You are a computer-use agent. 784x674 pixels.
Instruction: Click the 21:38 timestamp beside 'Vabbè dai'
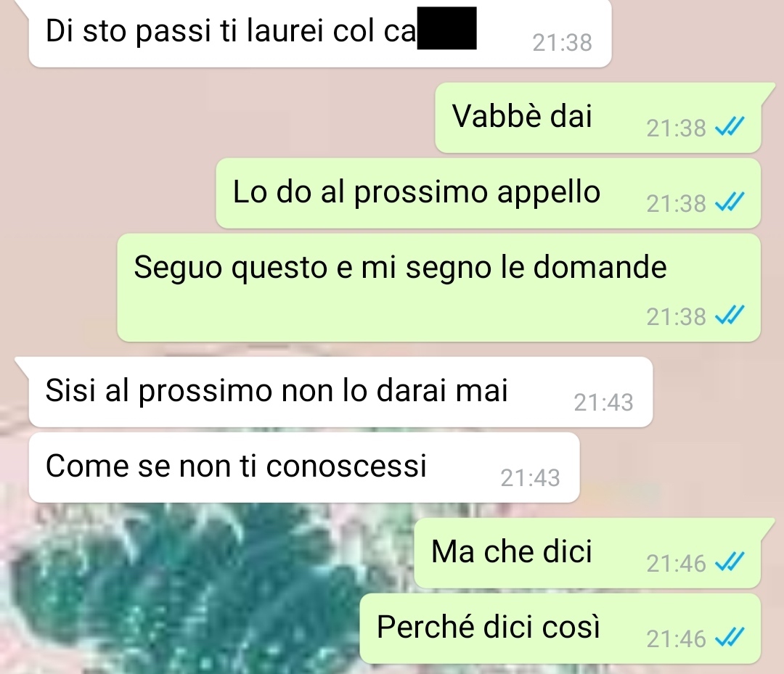[x=676, y=128]
